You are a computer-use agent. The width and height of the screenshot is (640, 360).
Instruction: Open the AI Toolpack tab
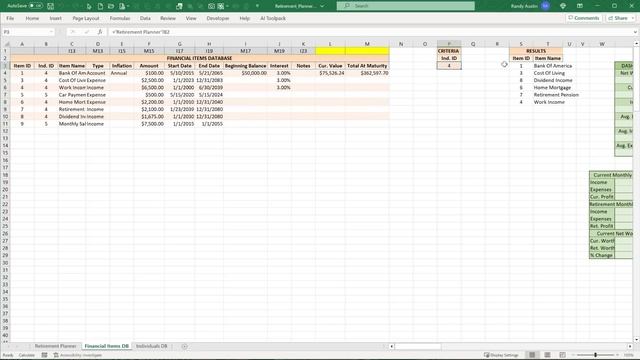273,18
